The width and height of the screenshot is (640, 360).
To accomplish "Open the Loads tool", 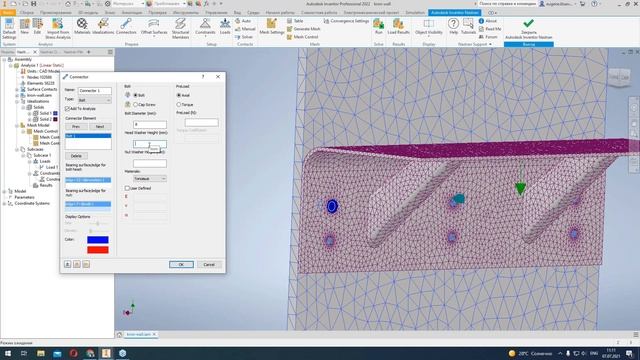I will point(225,27).
